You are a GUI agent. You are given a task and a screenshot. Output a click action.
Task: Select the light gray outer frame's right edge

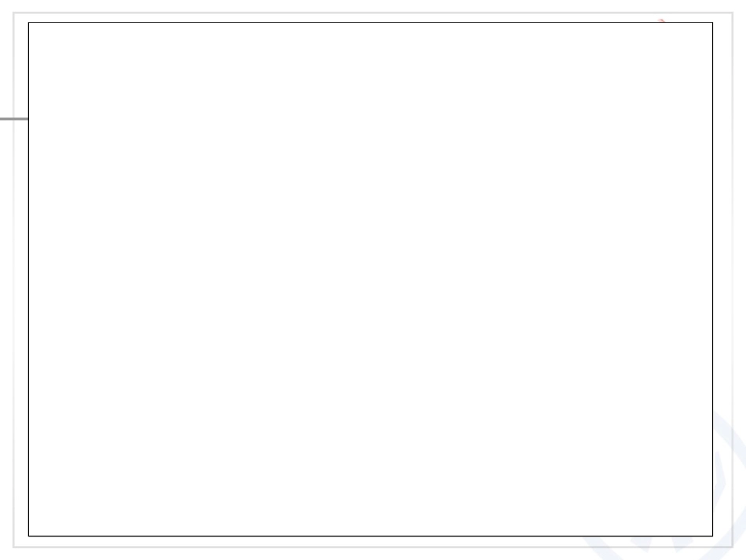733,280
